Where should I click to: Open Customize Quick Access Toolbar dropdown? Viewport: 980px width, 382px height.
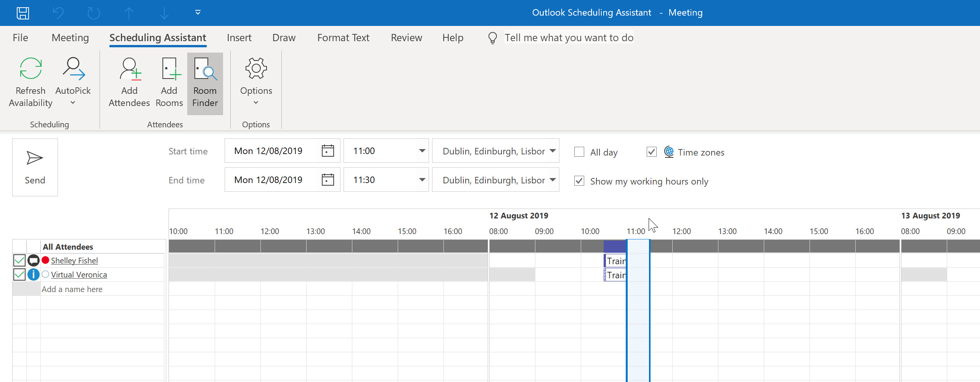click(x=198, y=13)
